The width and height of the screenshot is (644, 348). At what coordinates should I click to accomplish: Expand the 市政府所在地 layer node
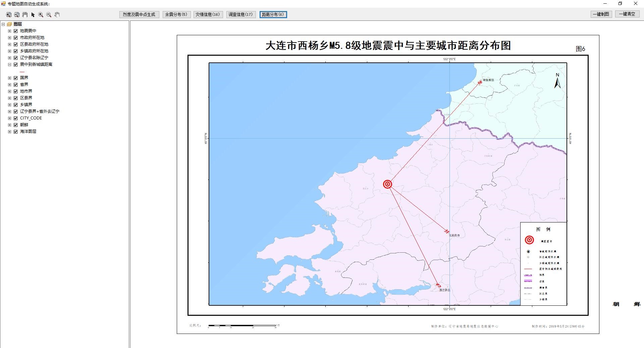point(9,38)
